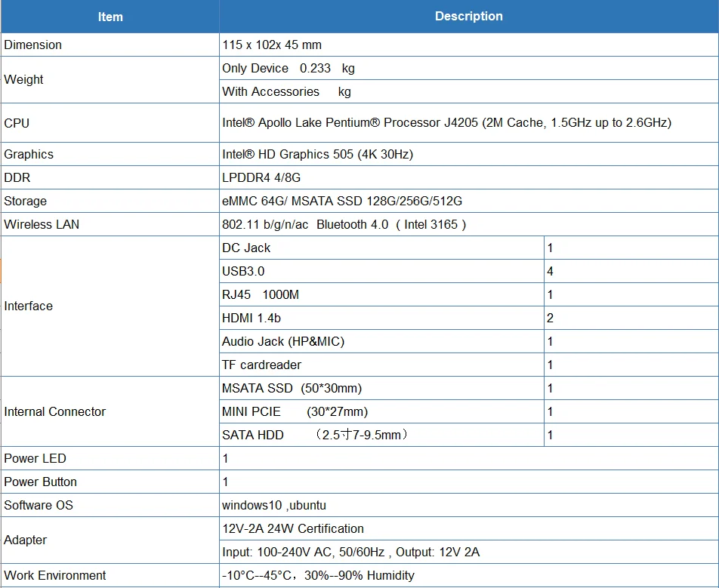Click the 'Item' column header
The image size is (719, 588).
point(110,17)
